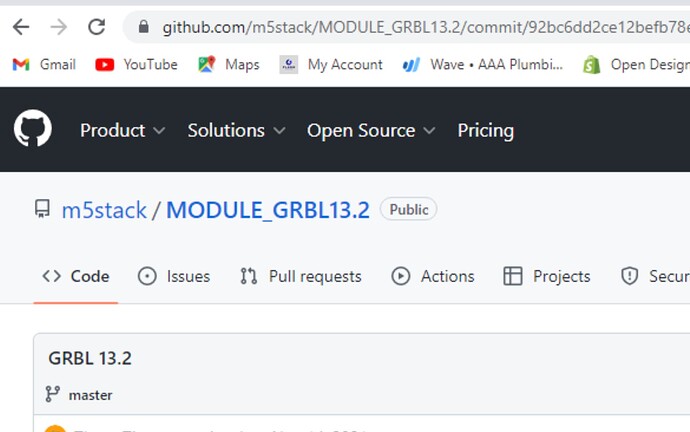
Task: Click the GitHub Octocat logo
Action: pyautogui.click(x=33, y=128)
